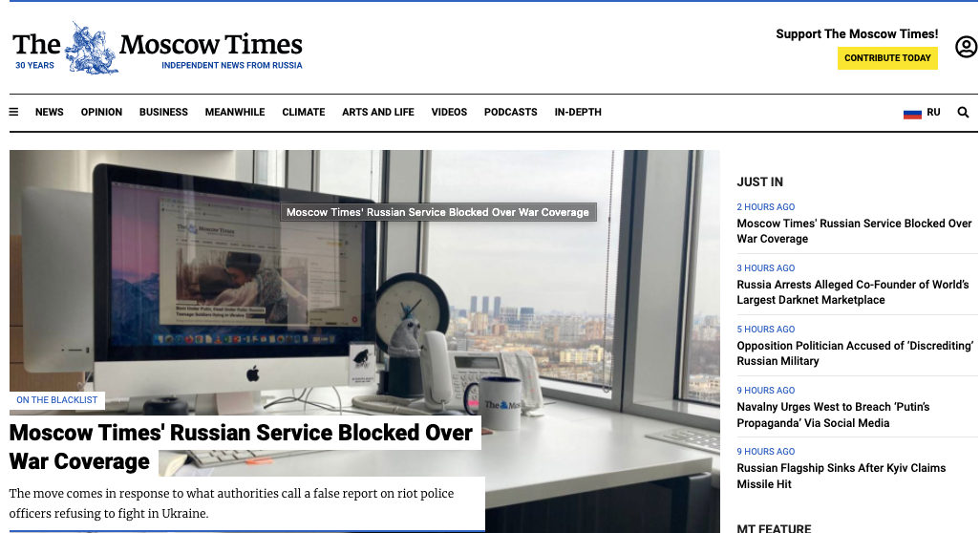Click the featured story summary about riot police
980x533 pixels.
coord(231,503)
